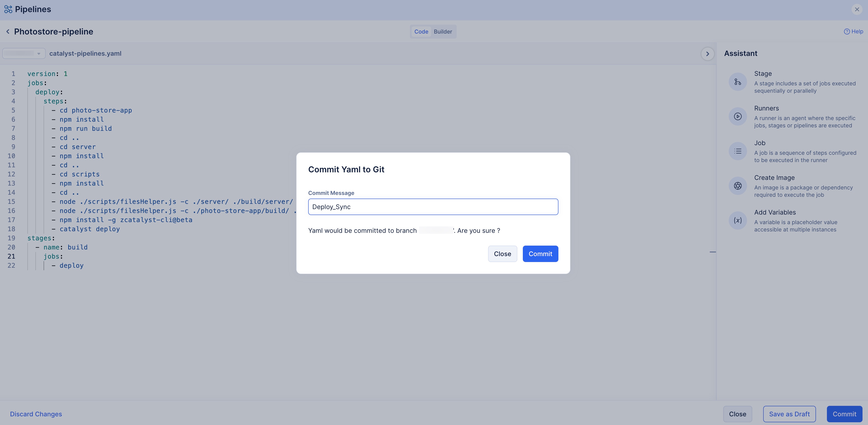Close the Pipelines window with X
This screenshot has width=868, height=425.
click(857, 9)
